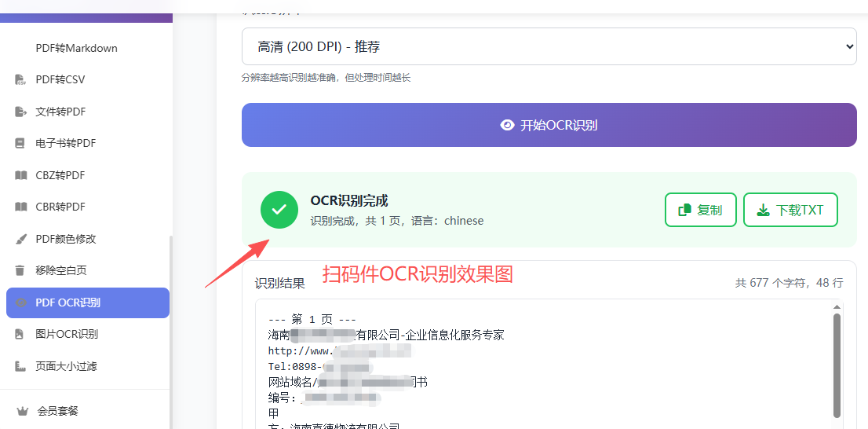This screenshot has height=429, width=868.
Task: Click the 页面大小过滤 ruler icon
Action: pyautogui.click(x=20, y=366)
